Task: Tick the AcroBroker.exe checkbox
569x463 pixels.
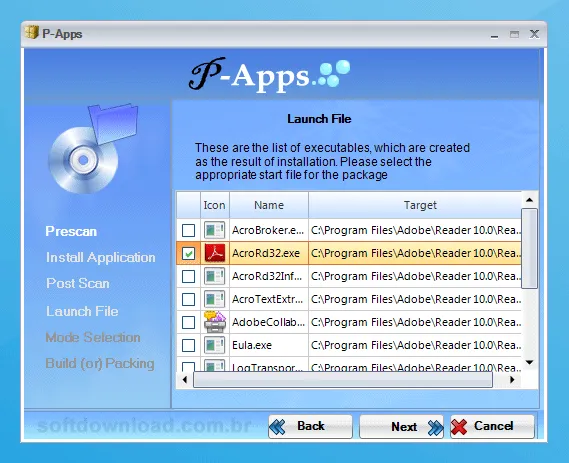Action: (x=188, y=230)
